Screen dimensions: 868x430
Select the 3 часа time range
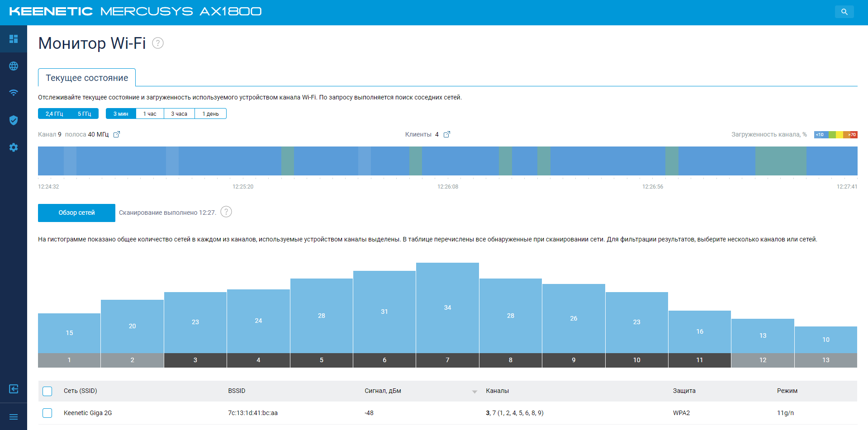(179, 113)
